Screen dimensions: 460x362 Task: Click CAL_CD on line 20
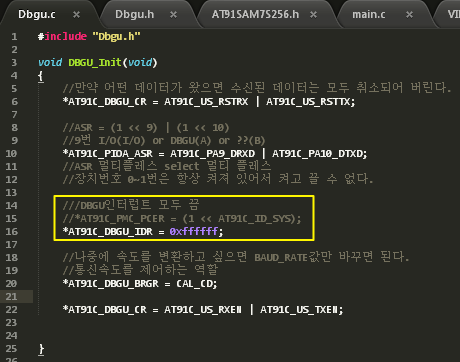click(x=195, y=283)
